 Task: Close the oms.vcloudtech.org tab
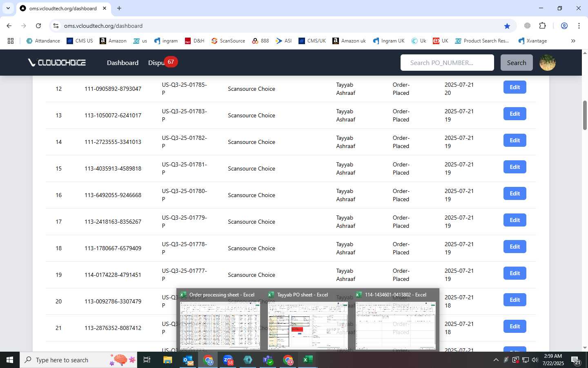pos(105,8)
